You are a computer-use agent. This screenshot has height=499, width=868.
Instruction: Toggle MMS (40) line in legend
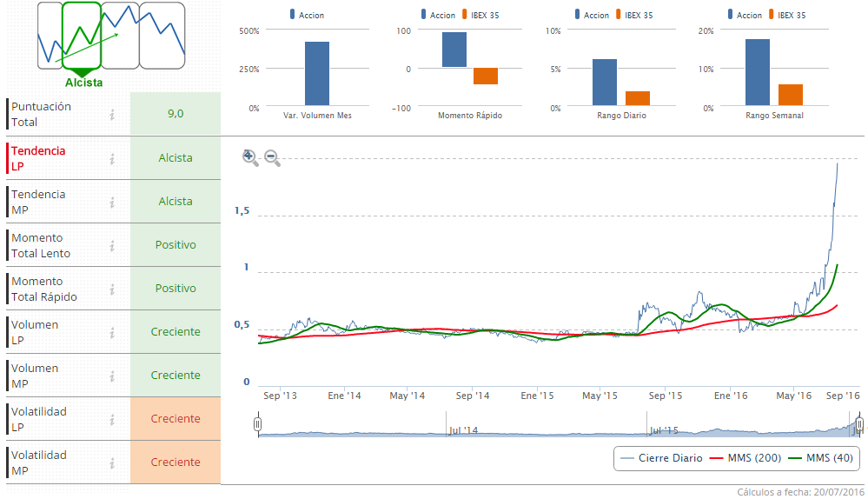[821, 458]
